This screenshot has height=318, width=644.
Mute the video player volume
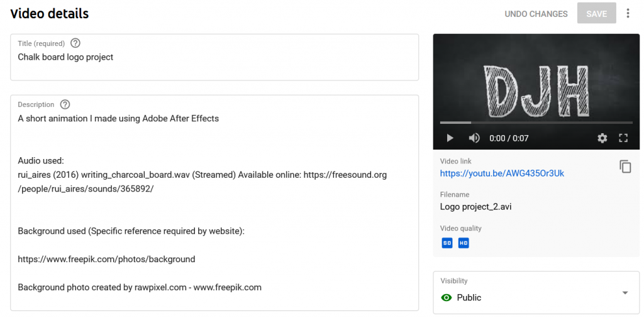click(474, 138)
